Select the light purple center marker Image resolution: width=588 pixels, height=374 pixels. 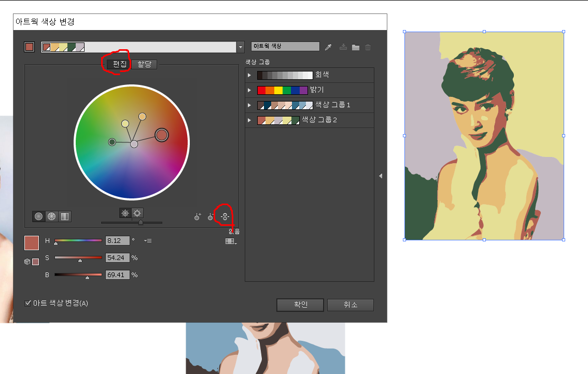click(134, 144)
